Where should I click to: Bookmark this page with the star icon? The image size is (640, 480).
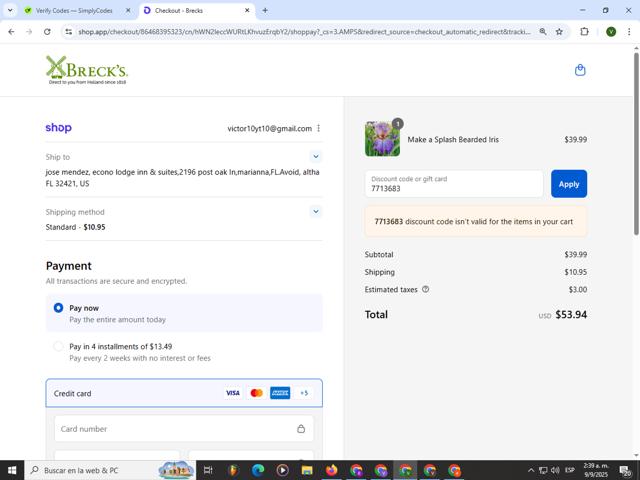pyautogui.click(x=559, y=31)
